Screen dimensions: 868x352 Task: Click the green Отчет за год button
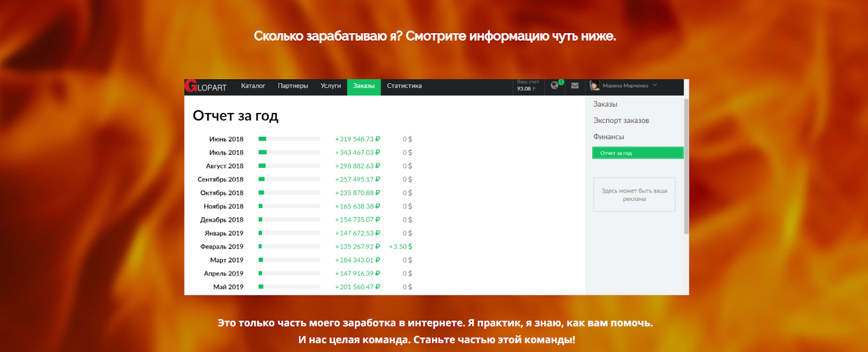[638, 153]
